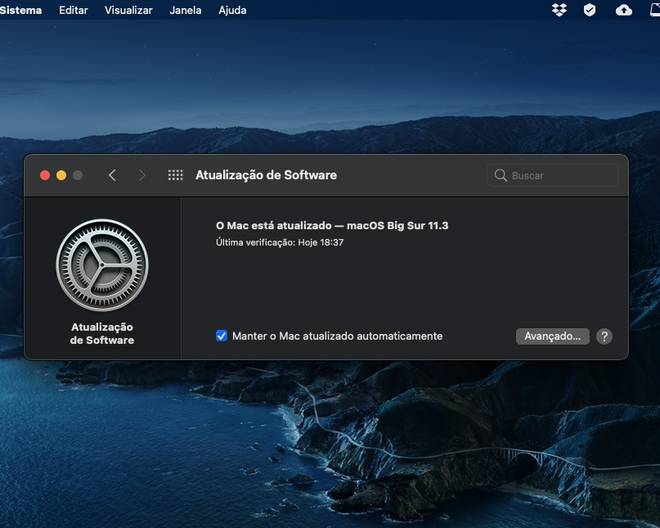Open the Visualizar menu

[128, 10]
